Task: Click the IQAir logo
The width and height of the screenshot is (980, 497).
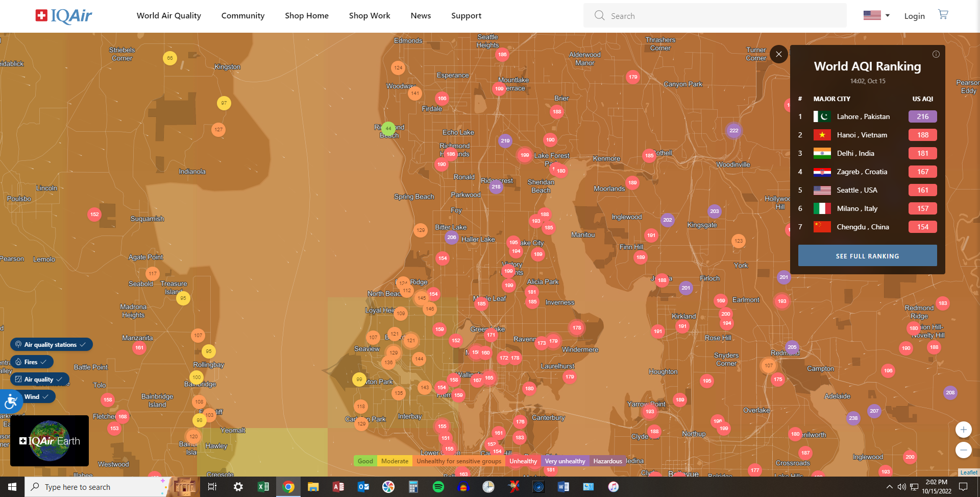Action: pos(64,16)
